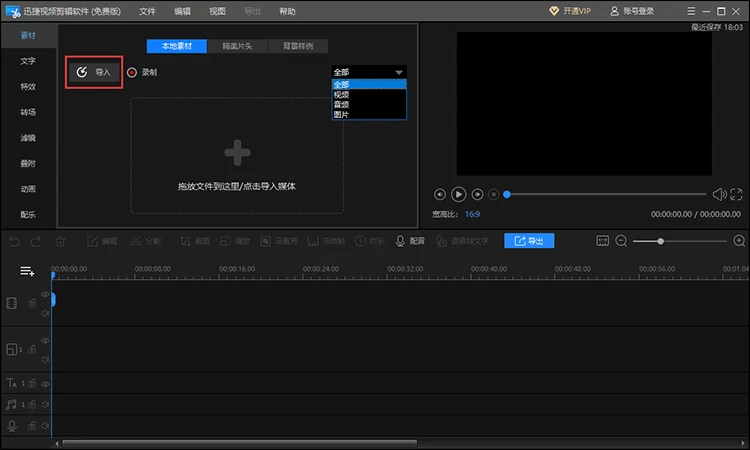The height and width of the screenshot is (450, 750).
Task: Switch to the 背景样例 tab
Action: (298, 46)
